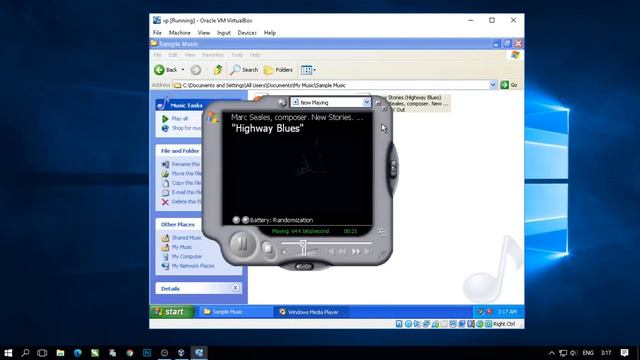Click VirtualBox hard disk status icon
Screen dimensions: 640x360
pos(399,324)
